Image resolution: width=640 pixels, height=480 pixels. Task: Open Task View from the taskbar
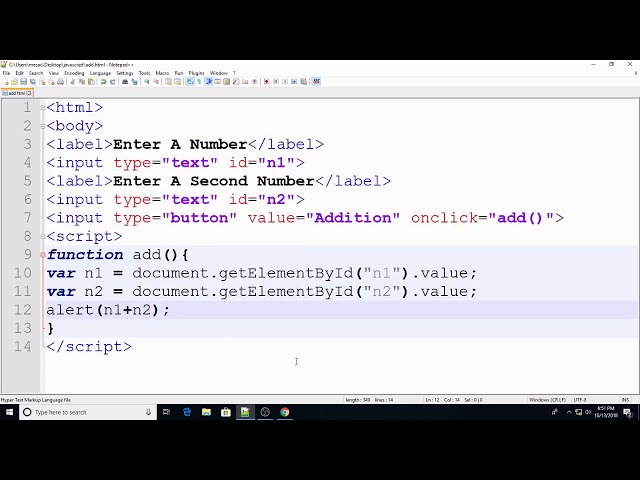(x=166, y=412)
